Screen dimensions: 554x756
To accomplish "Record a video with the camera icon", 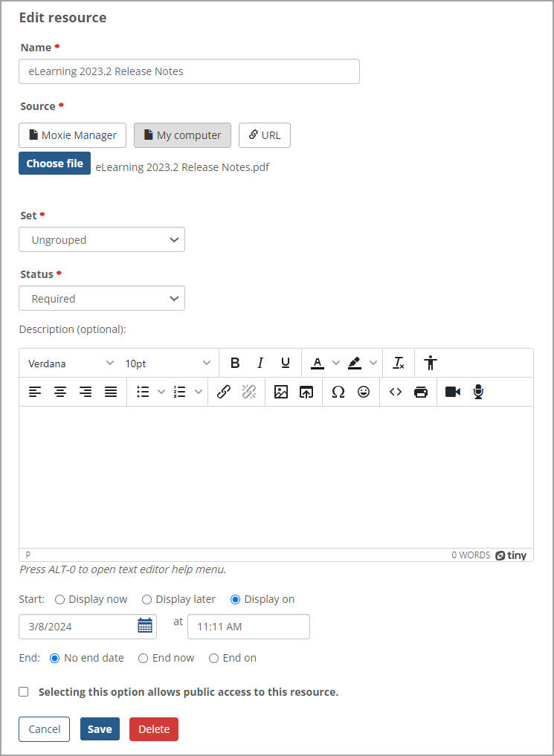I will (451, 392).
